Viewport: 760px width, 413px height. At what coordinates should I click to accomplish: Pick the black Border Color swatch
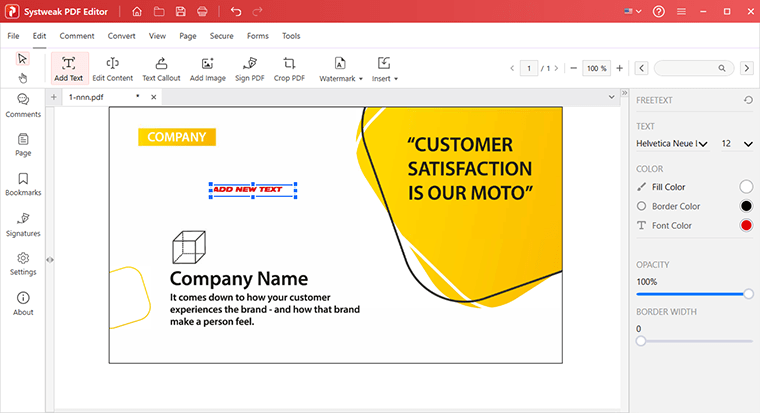point(746,206)
